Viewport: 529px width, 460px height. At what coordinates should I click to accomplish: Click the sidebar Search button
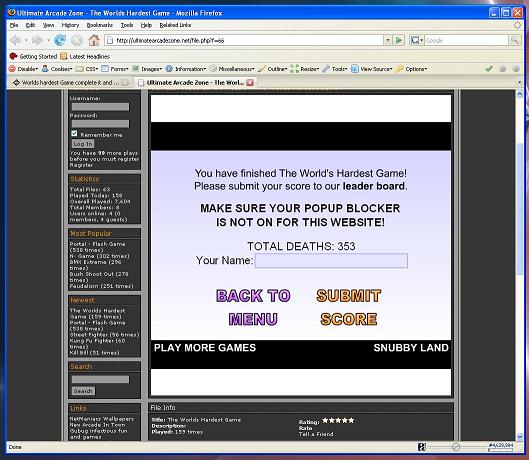click(83, 391)
